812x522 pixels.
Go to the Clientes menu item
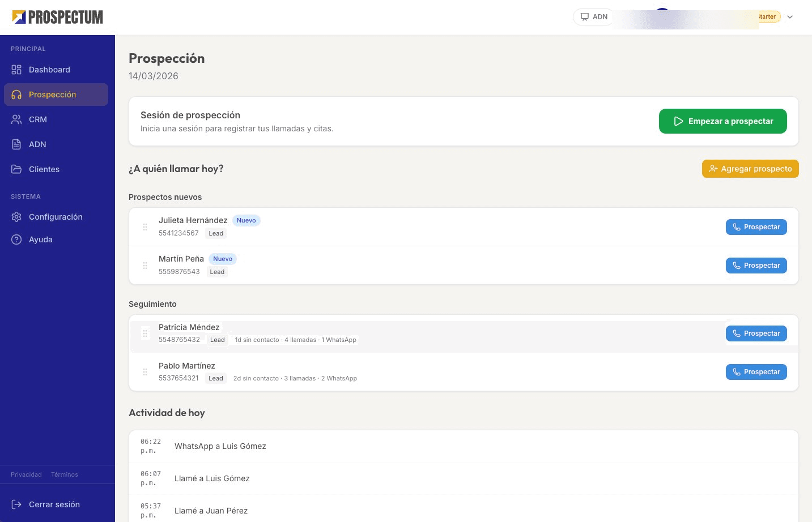click(44, 169)
